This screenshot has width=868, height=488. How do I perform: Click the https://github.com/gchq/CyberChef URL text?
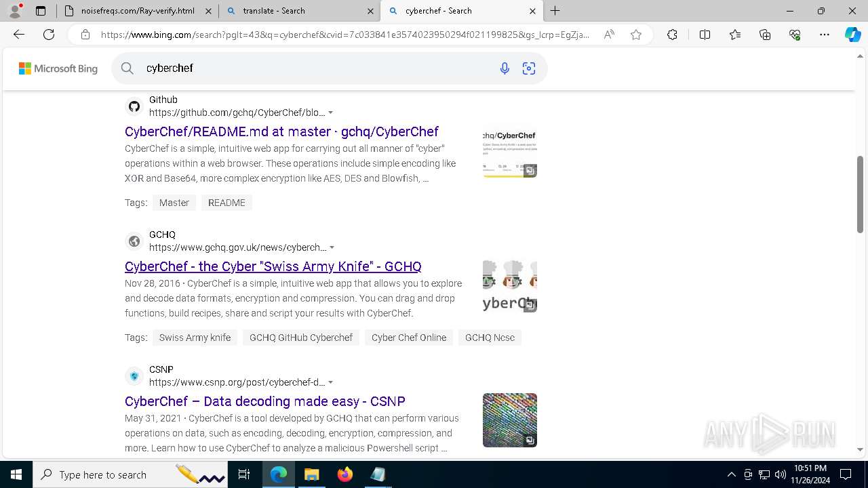tap(237, 113)
